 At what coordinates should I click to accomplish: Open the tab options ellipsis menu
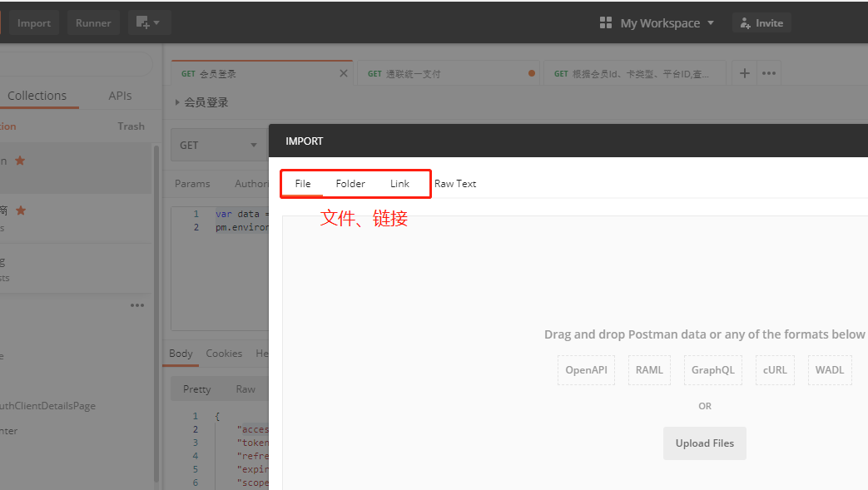(769, 73)
